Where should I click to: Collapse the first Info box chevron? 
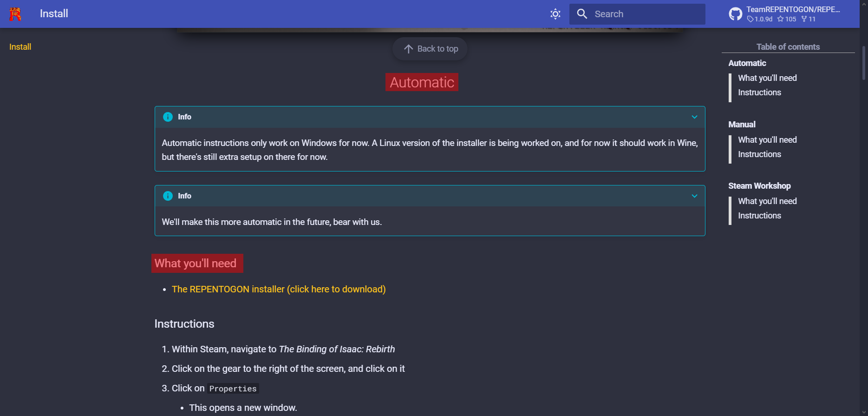(694, 117)
